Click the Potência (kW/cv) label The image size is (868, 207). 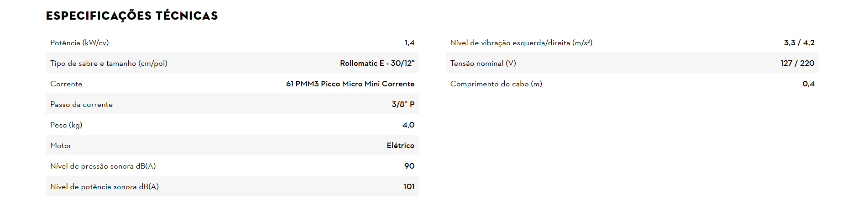79,42
